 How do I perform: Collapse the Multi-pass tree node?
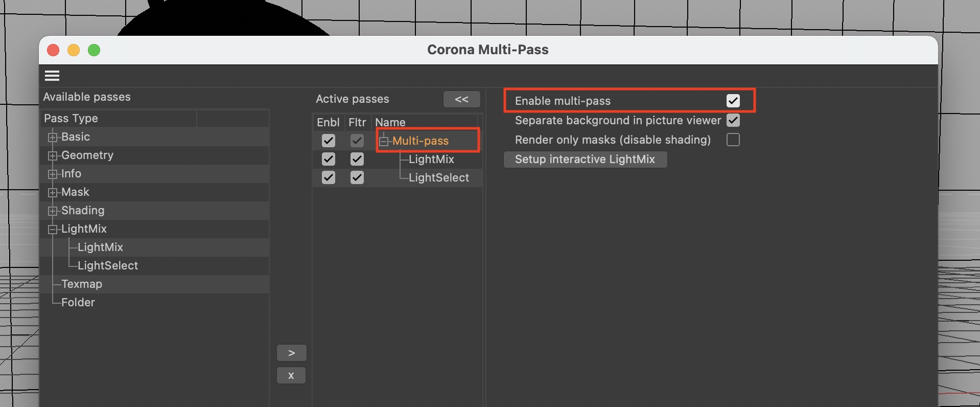(384, 142)
